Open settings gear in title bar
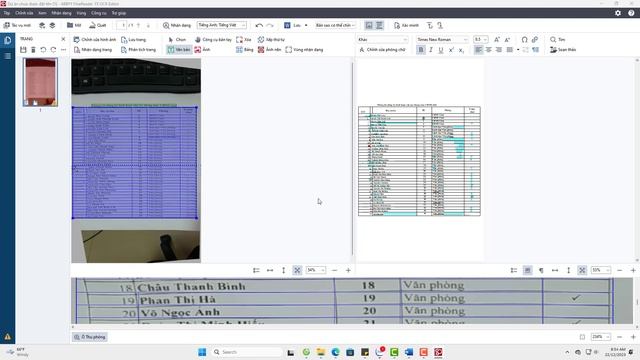This screenshot has height=360, width=640. (x=618, y=13)
